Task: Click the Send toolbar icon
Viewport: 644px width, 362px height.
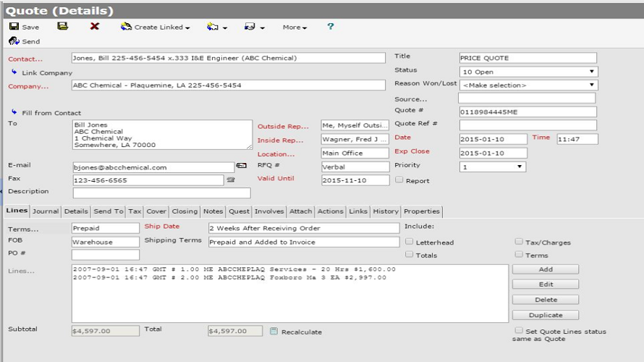Action: (x=14, y=41)
